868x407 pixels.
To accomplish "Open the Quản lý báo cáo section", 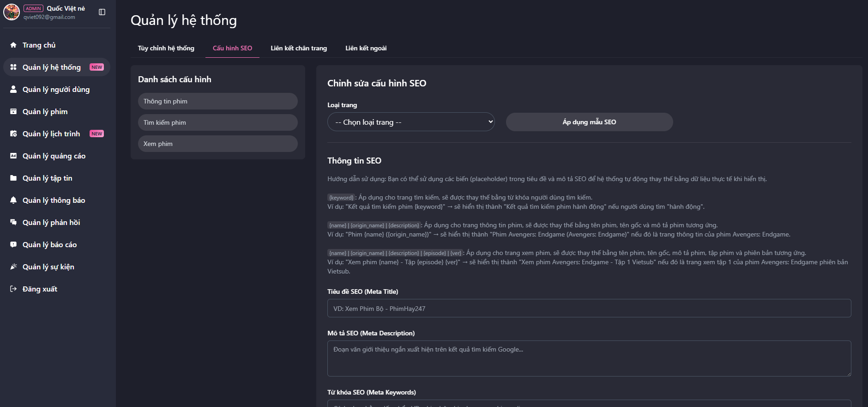I will 57,244.
